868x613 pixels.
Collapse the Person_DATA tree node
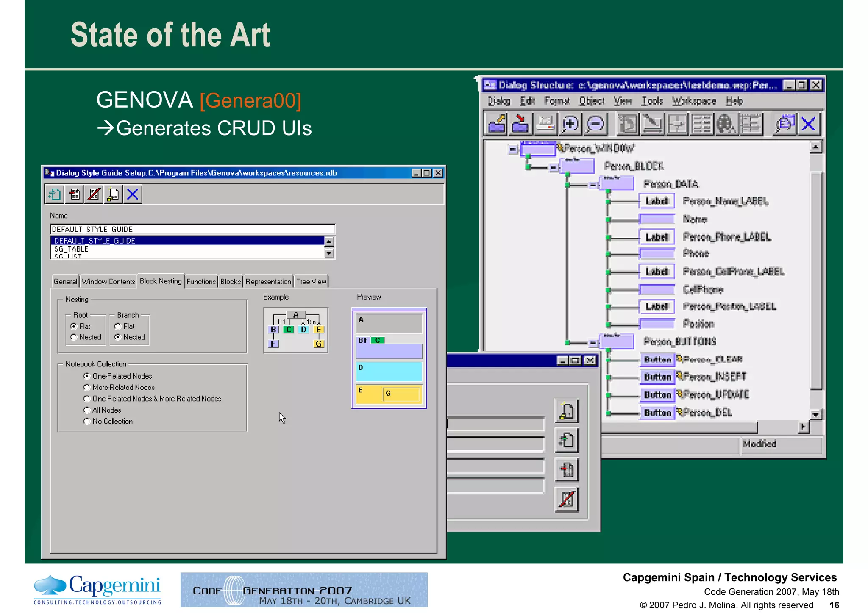click(x=593, y=185)
